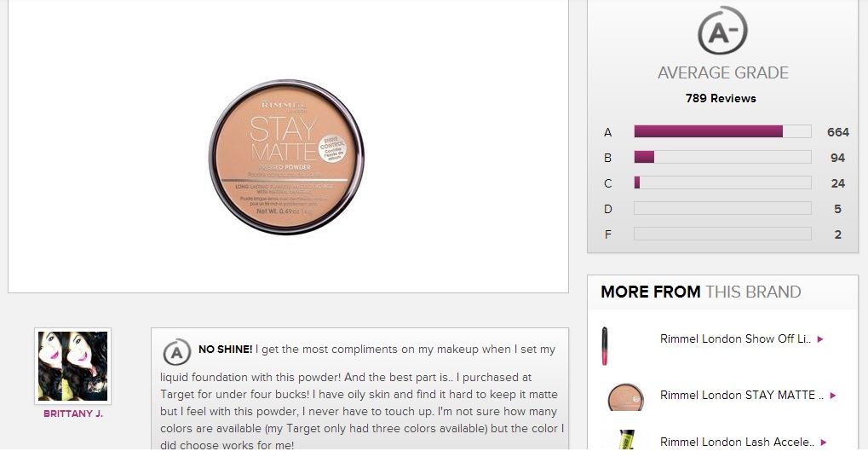Visit the BRITTANY J. reviewer name link
Screen dimensions: 868x457
(x=73, y=414)
